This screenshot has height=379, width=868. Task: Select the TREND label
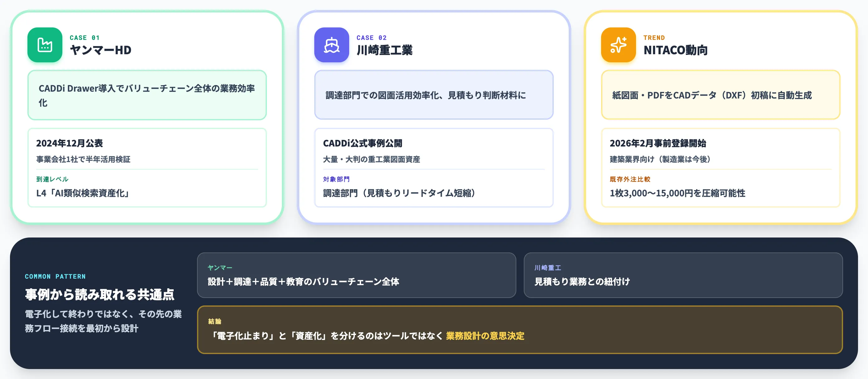point(654,38)
